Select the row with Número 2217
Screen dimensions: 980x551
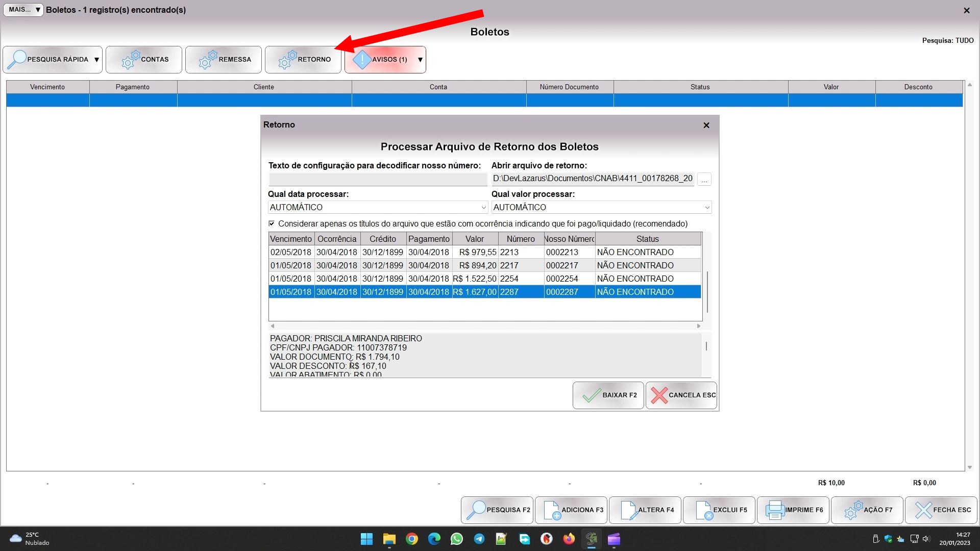click(509, 265)
